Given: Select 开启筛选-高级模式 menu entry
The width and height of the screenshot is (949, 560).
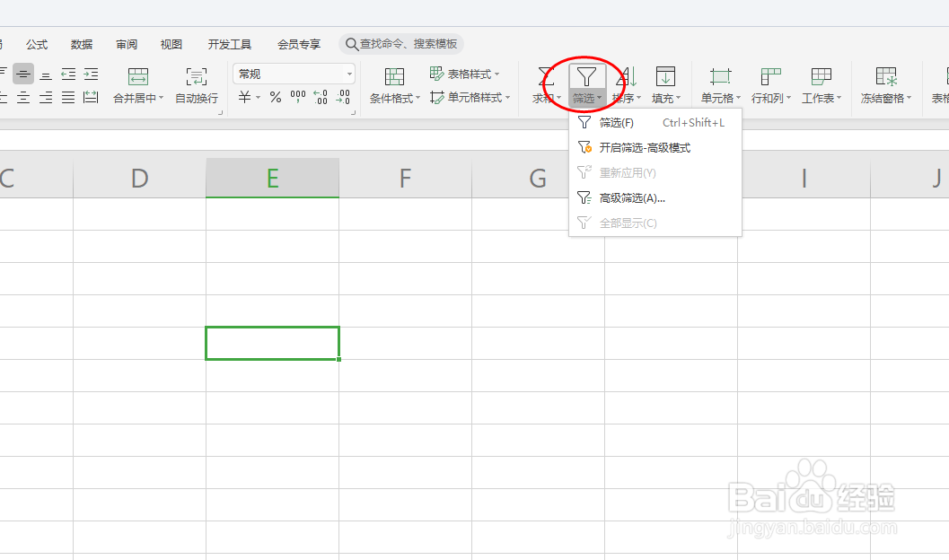Looking at the screenshot, I should (655, 147).
